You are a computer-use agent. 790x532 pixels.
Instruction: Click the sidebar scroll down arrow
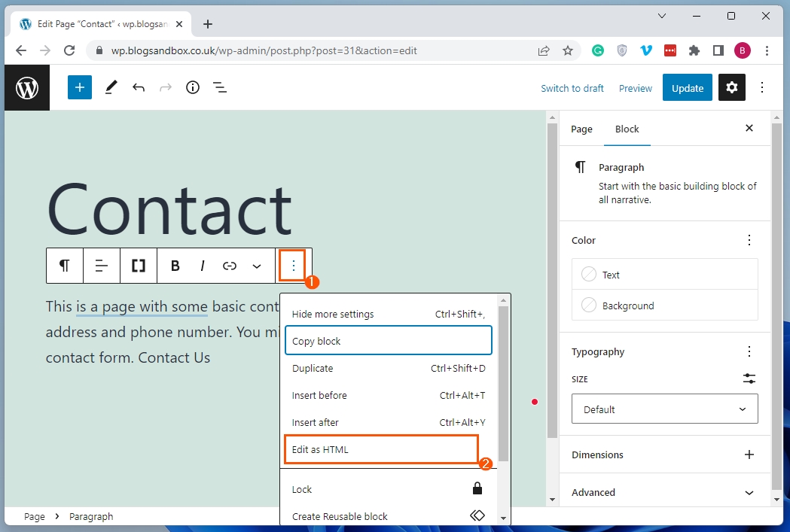776,500
